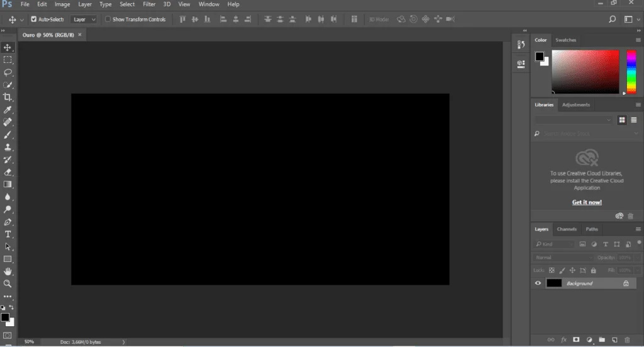This screenshot has width=644, height=347.
Task: Select the Blur tool
Action: coord(8,197)
